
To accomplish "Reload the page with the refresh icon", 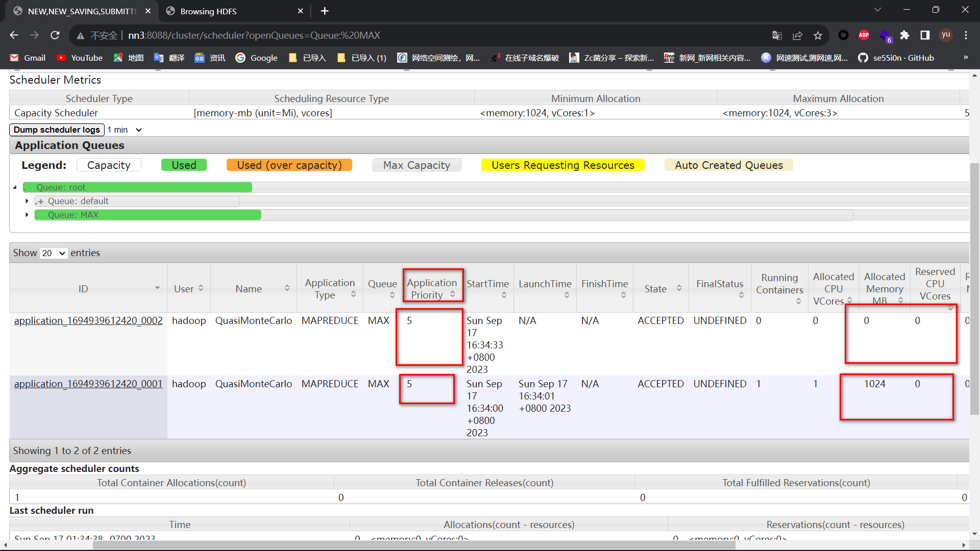I will coord(55,35).
